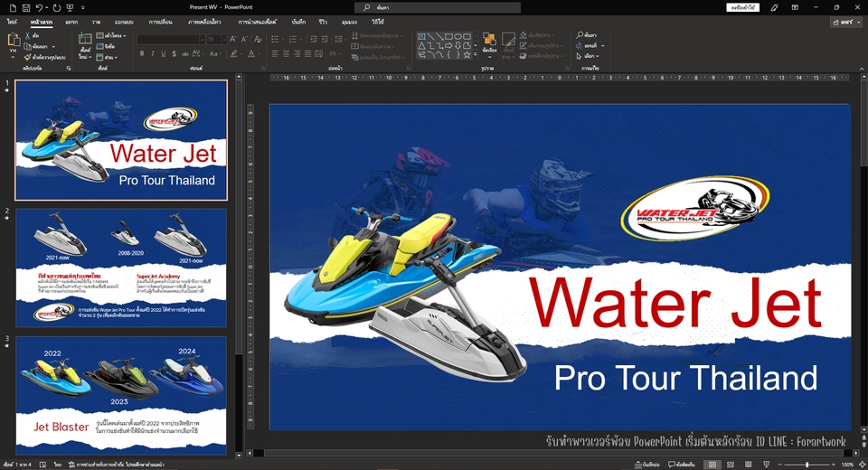The width and height of the screenshot is (868, 470).
Task: Paste clipboard contents with the Paste icon
Action: tap(14, 41)
